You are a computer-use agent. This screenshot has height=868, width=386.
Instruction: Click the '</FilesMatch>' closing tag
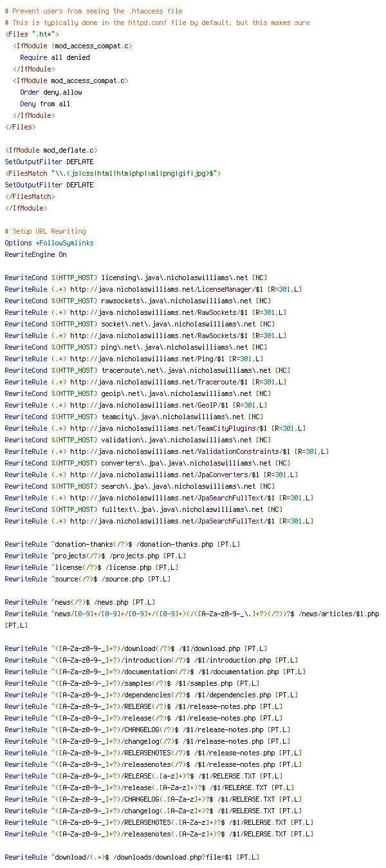30,196
